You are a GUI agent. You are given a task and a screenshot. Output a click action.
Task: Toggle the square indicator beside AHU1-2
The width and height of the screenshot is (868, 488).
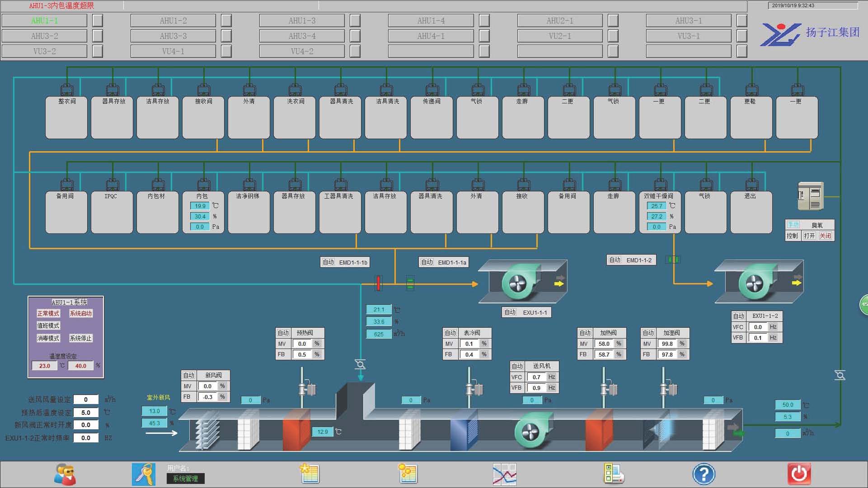pos(226,21)
